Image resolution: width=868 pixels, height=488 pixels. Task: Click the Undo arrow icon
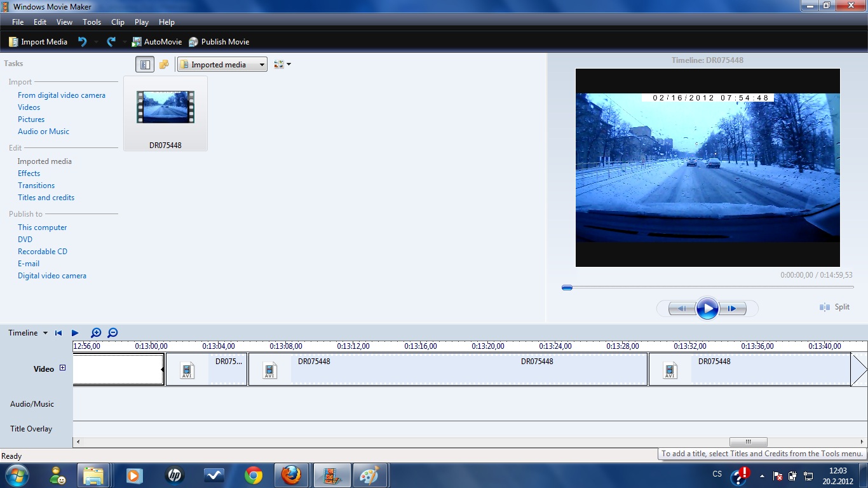click(82, 42)
